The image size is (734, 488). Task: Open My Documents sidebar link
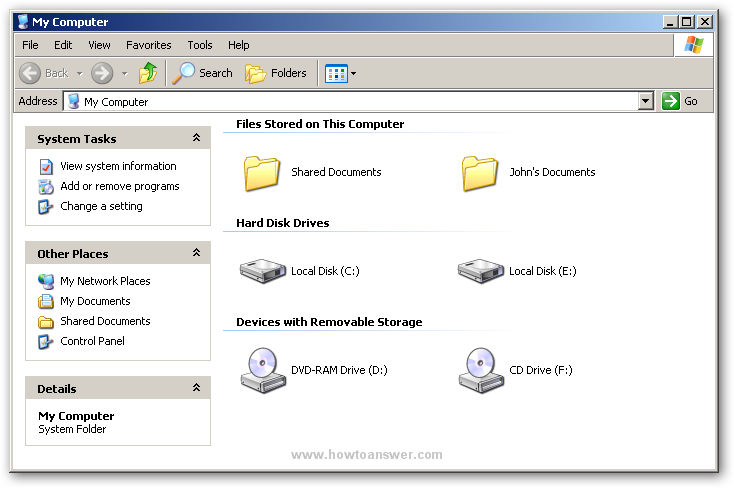(x=95, y=301)
